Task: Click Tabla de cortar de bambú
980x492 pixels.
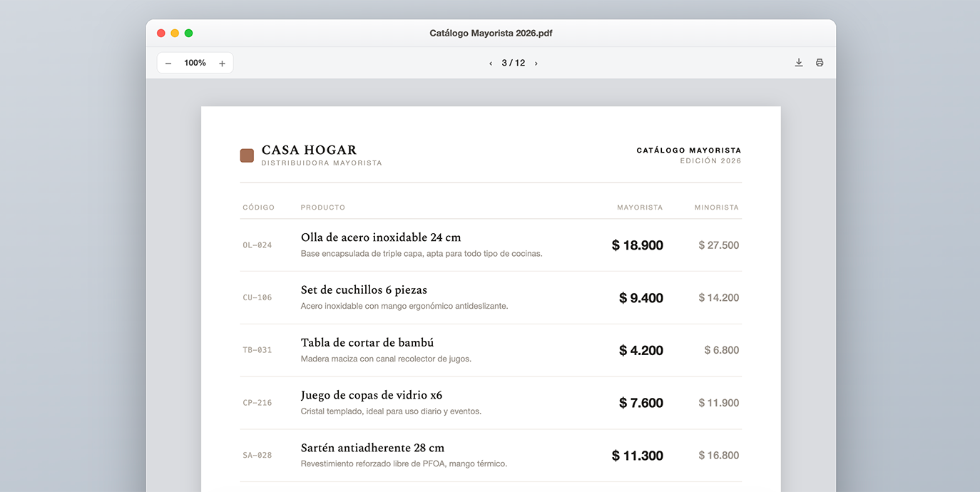Action: (x=367, y=343)
